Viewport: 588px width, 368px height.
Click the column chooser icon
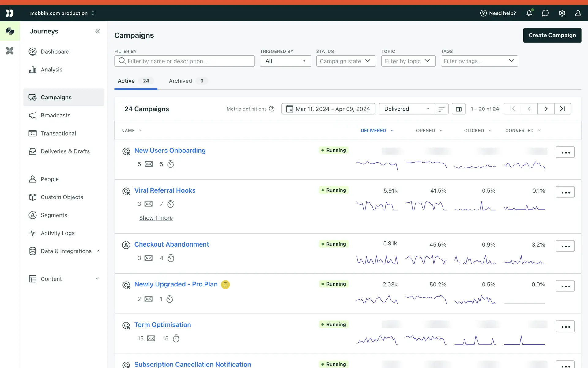coord(458,109)
